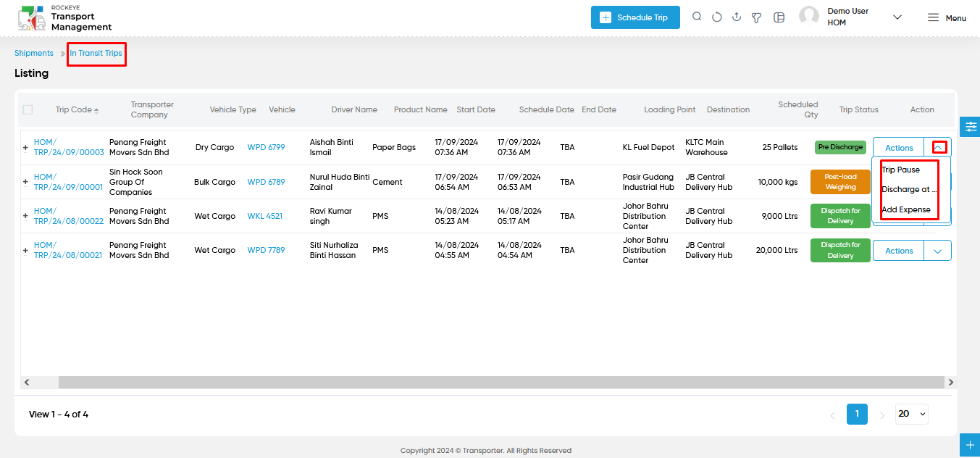Open the filter funnel icon
Viewport: 980px width, 458px height.
point(757,17)
